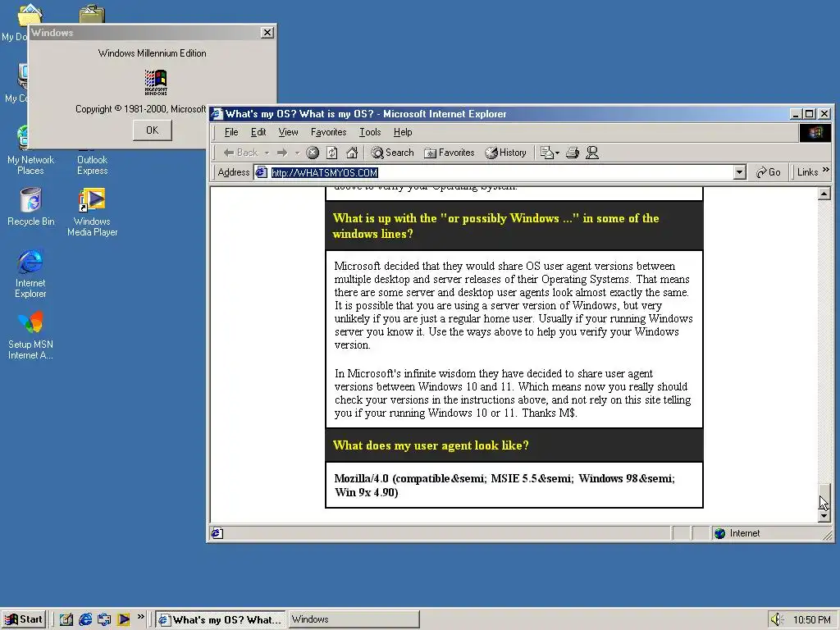Open the Favorites menu
The height and width of the screenshot is (630, 840).
[328, 132]
